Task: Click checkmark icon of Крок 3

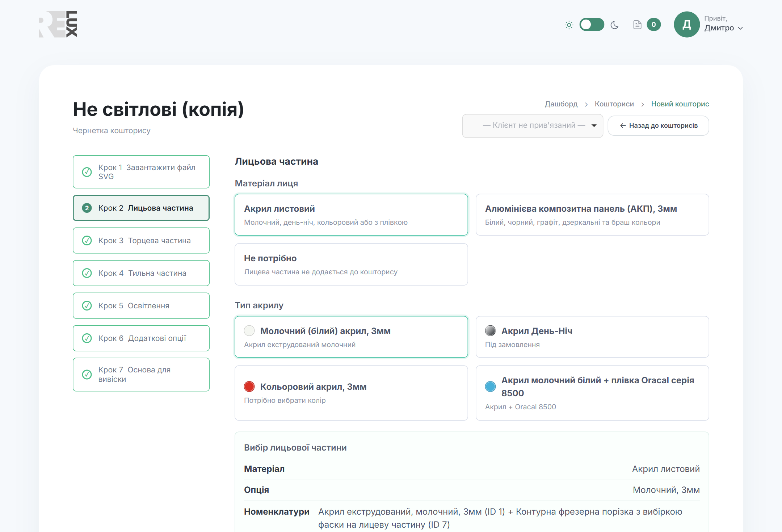Action: click(87, 241)
